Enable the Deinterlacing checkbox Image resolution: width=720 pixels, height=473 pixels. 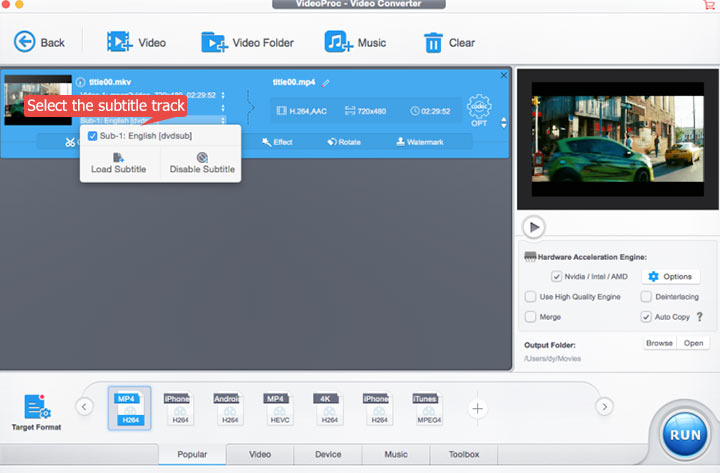646,297
